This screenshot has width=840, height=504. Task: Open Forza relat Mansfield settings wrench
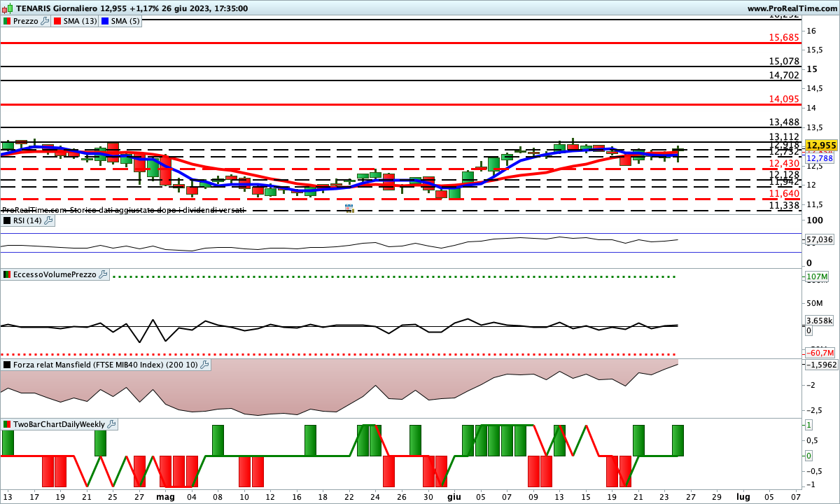coord(204,365)
